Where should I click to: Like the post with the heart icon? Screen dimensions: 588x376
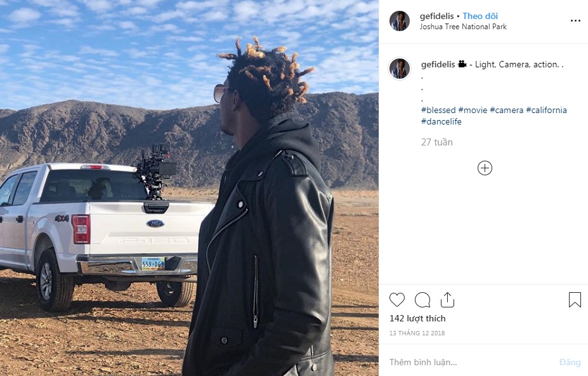pyautogui.click(x=396, y=300)
